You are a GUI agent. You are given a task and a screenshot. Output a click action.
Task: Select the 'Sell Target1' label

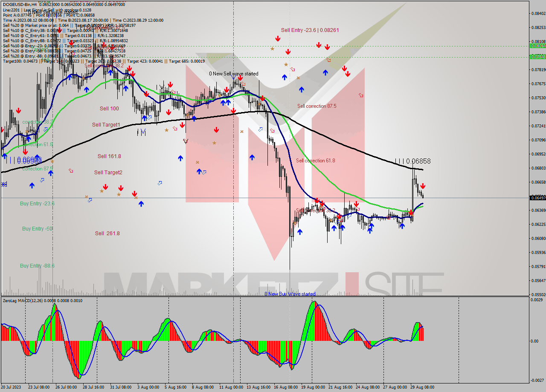click(x=106, y=125)
